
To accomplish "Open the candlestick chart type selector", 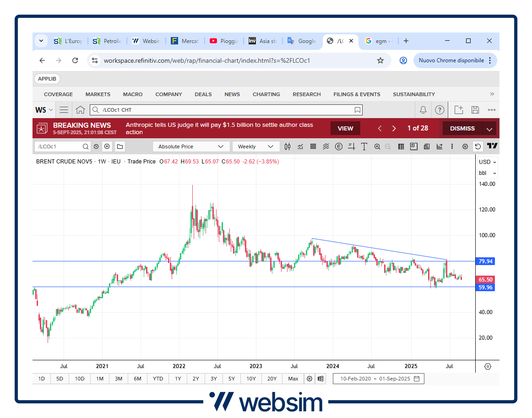I will coord(288,147).
